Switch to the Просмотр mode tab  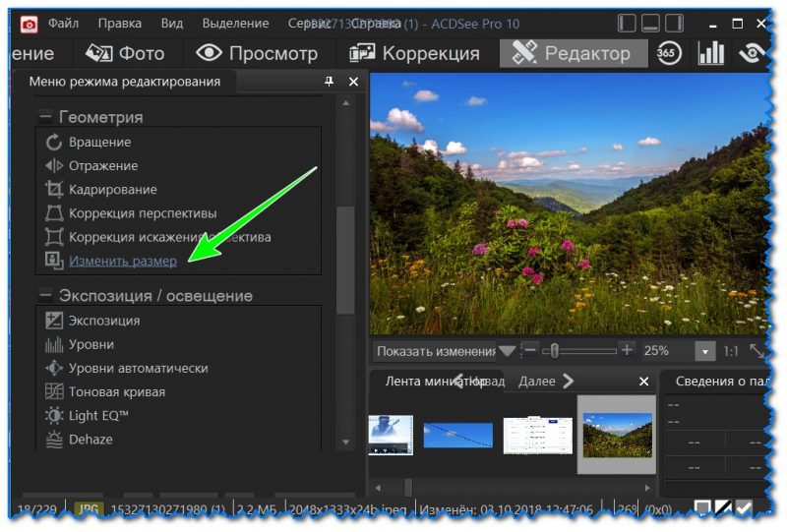pyautogui.click(x=258, y=53)
